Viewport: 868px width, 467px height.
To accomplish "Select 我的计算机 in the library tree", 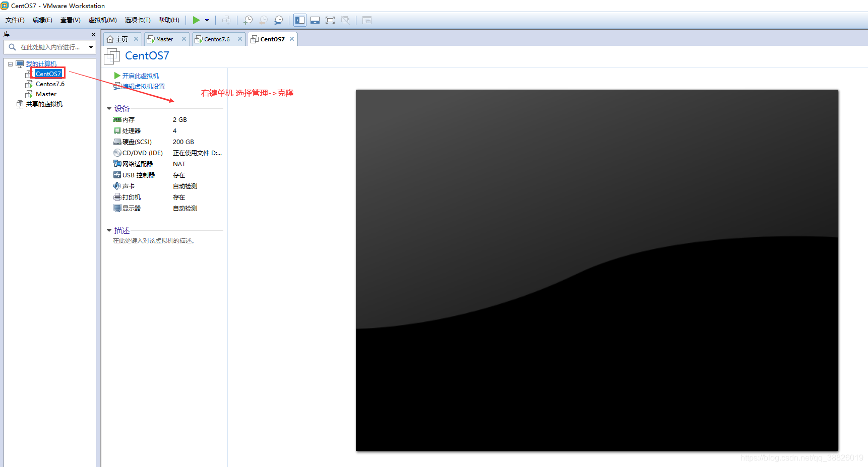I will (x=41, y=64).
